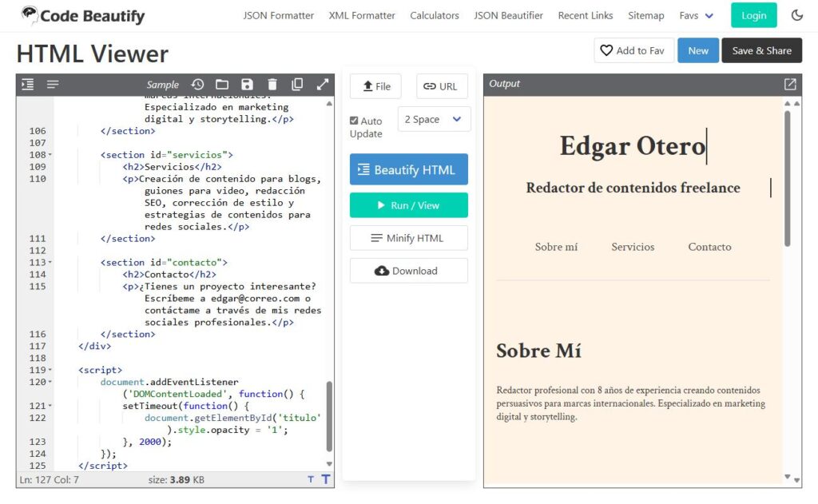Viewport: 818px width, 504px height.
Task: Expand the Favs menu
Action: 696,16
